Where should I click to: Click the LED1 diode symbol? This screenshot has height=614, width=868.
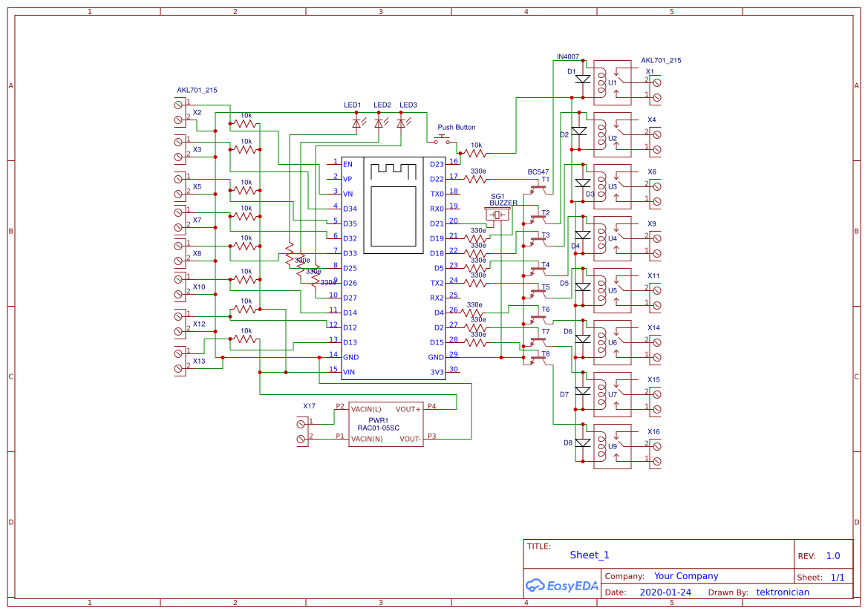[x=357, y=123]
